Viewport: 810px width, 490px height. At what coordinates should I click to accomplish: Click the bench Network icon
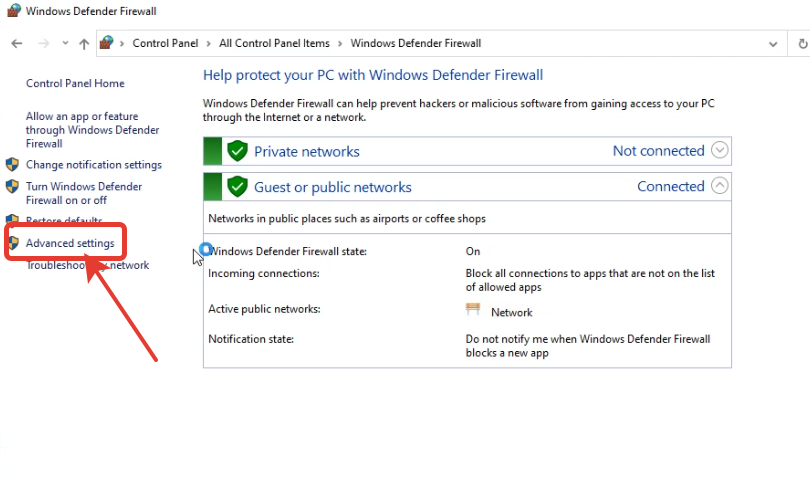[x=473, y=309]
